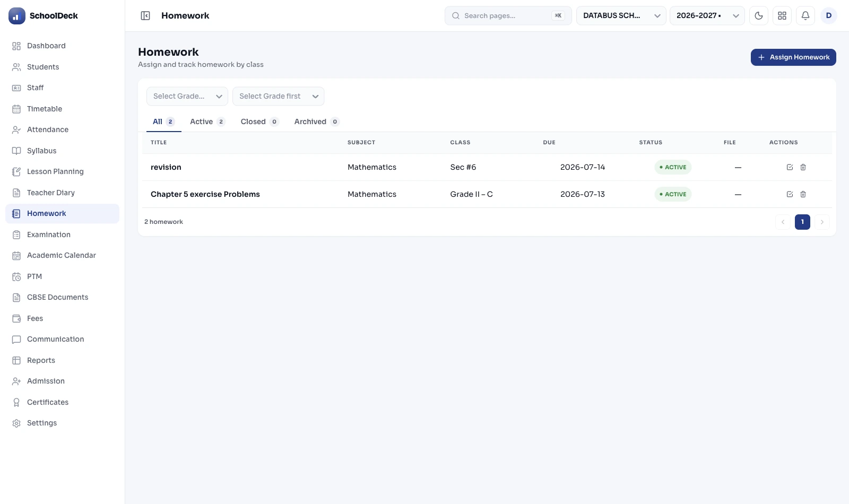
Task: Click the STATUS column header
Action: pos(651,143)
